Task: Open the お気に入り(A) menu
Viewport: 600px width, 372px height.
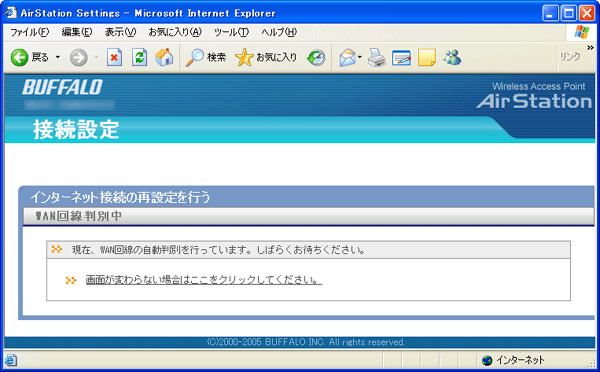Action: [175, 32]
